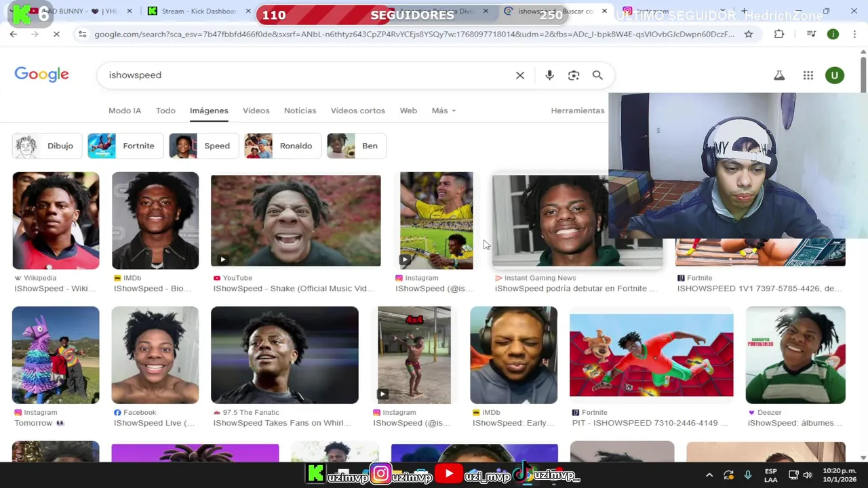This screenshot has height=488, width=868.
Task: Open the volume control in the tray
Action: 808,475
